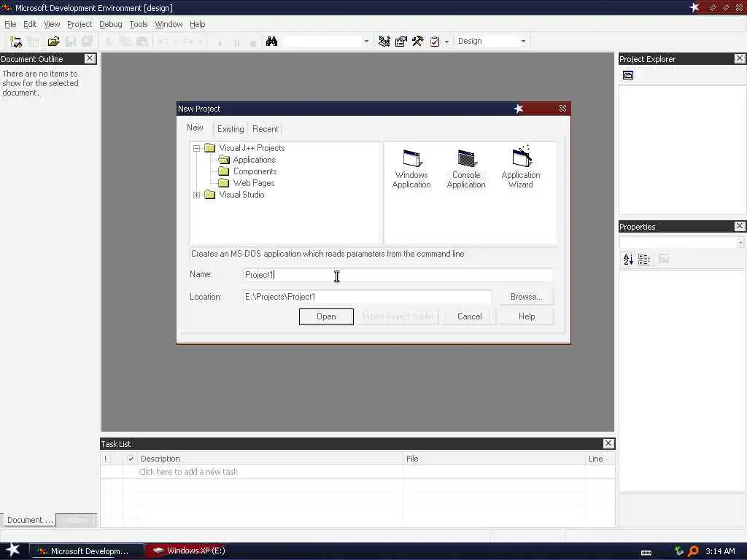The width and height of the screenshot is (747, 560).
Task: Close the Project Explorer panel
Action: tap(740, 58)
